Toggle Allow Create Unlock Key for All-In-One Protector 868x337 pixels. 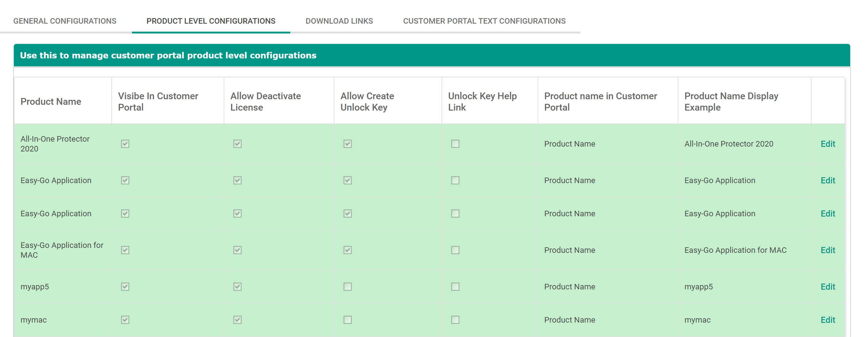click(x=347, y=144)
